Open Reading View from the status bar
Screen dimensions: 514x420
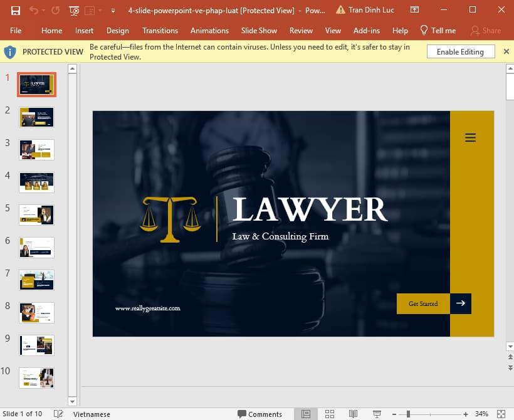tap(354, 414)
